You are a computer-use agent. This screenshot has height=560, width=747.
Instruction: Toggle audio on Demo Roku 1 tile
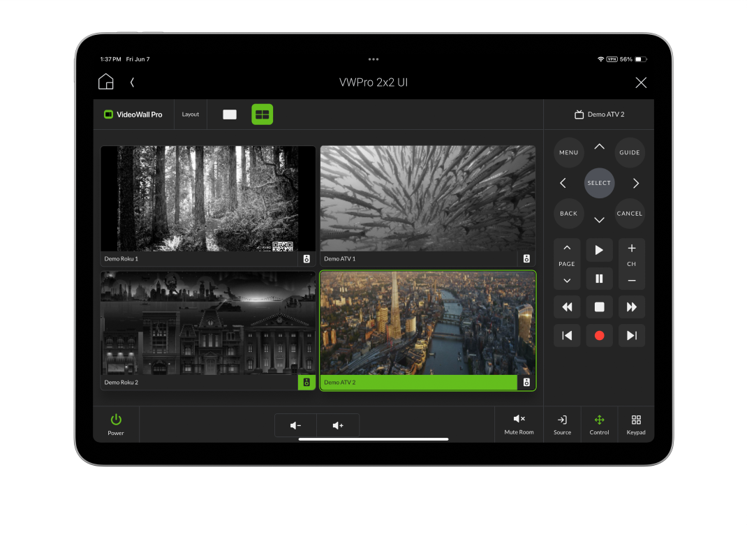pos(306,258)
